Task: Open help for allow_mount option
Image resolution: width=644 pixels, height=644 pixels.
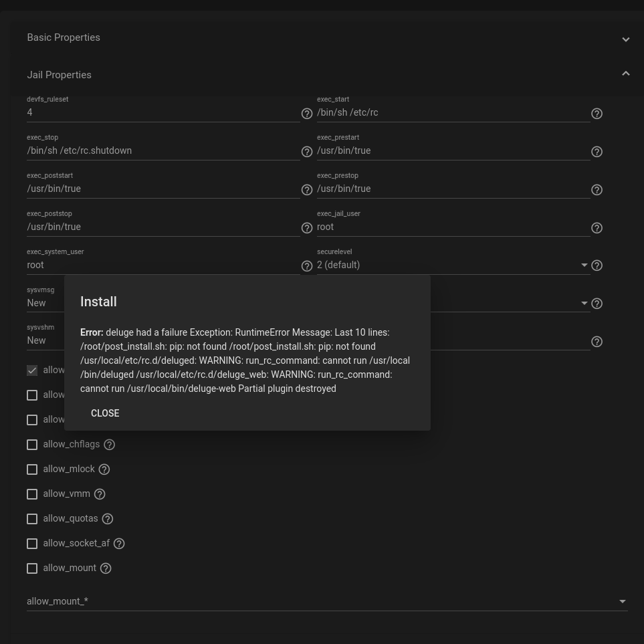Action: point(106,568)
